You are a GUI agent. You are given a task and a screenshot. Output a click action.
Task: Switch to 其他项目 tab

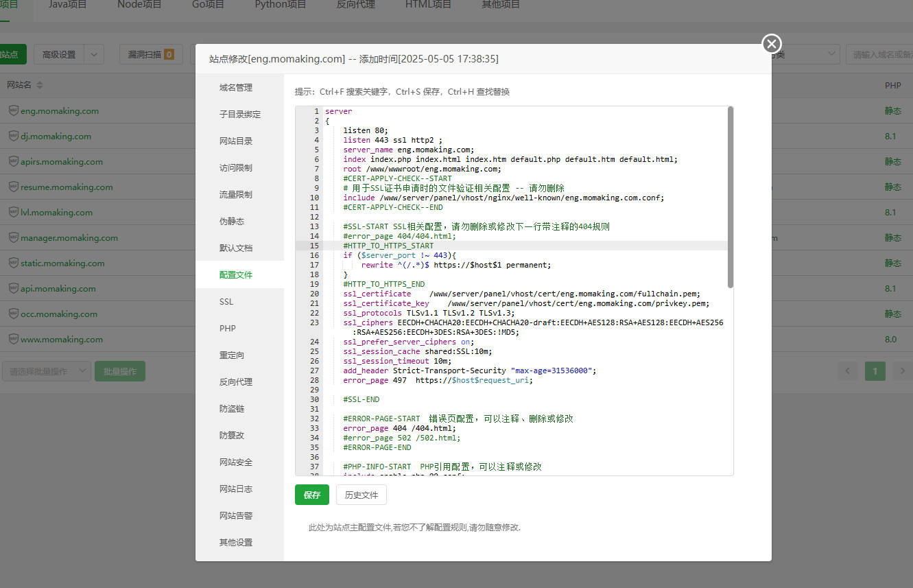[501, 5]
